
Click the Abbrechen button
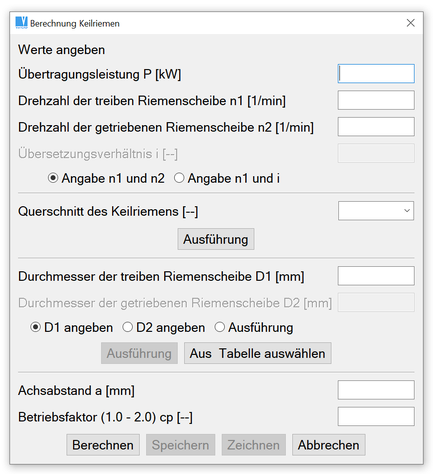click(329, 445)
